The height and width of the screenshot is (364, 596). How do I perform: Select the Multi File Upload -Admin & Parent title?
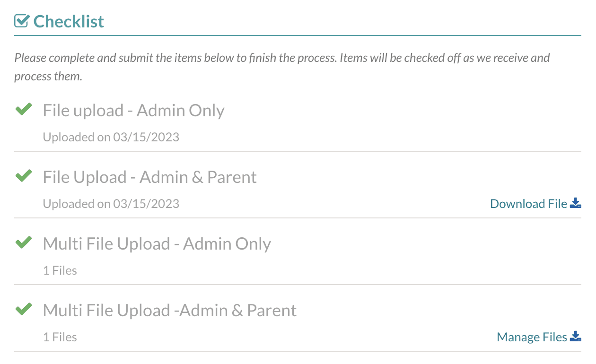(x=169, y=311)
